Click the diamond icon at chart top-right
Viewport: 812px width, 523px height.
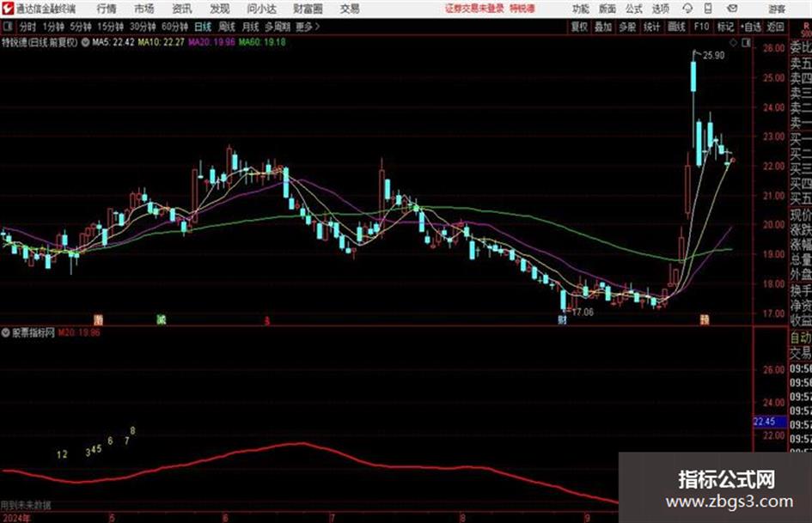point(733,43)
